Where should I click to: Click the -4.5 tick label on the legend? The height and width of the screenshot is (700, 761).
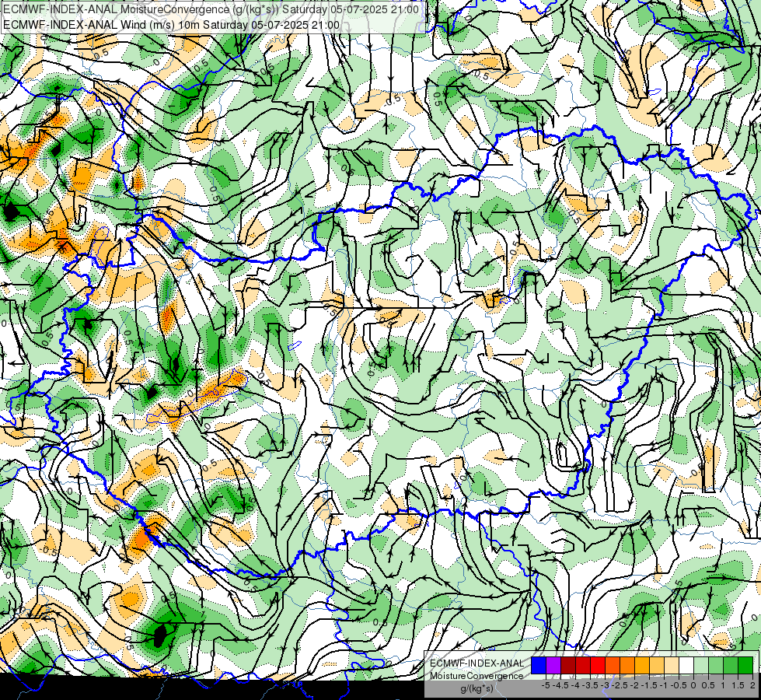pyautogui.click(x=560, y=685)
